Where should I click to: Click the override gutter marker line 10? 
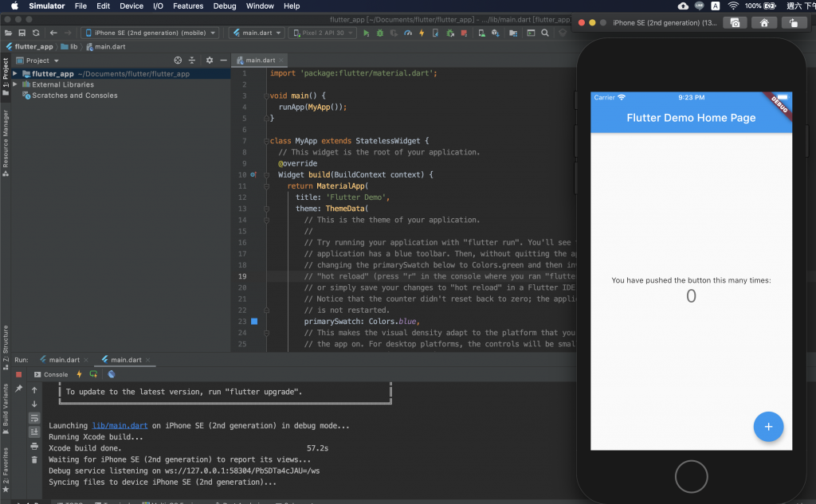(x=253, y=174)
